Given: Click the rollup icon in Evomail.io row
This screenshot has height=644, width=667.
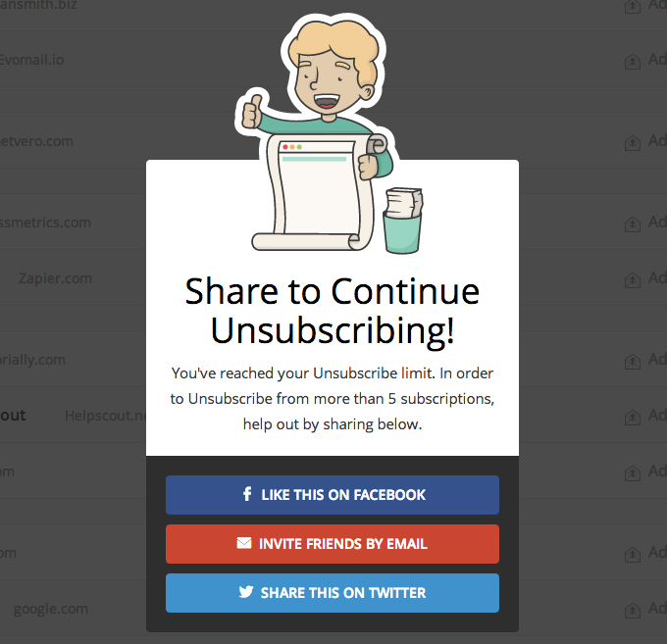Looking at the screenshot, I should [x=633, y=62].
